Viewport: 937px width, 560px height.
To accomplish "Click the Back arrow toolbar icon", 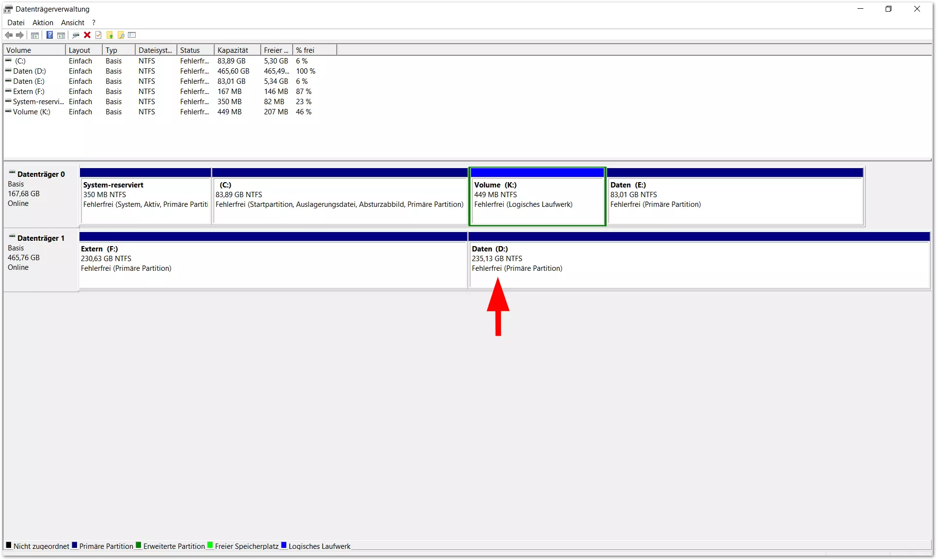I will (x=9, y=35).
